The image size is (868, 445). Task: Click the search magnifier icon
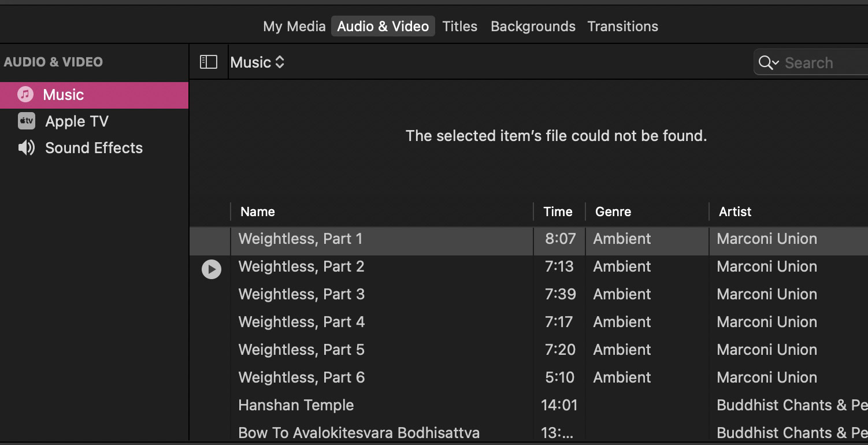pyautogui.click(x=765, y=62)
